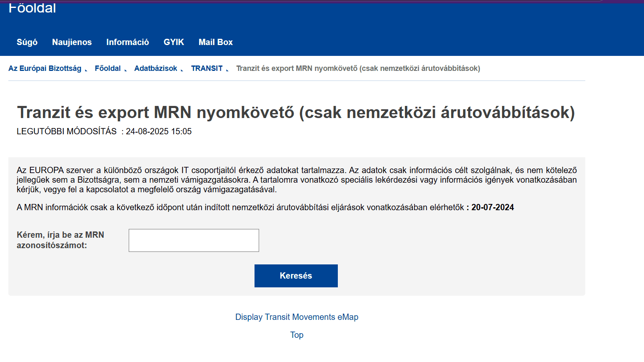Click the breadcrumb arrow after the Főoldal breadcrumb
Viewport: 644px width, 362px height.
[x=125, y=70]
